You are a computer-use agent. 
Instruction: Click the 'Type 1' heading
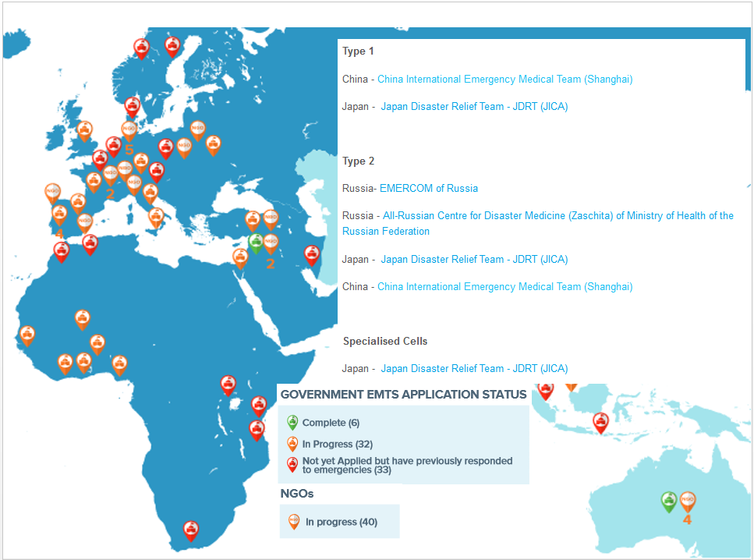coord(358,51)
